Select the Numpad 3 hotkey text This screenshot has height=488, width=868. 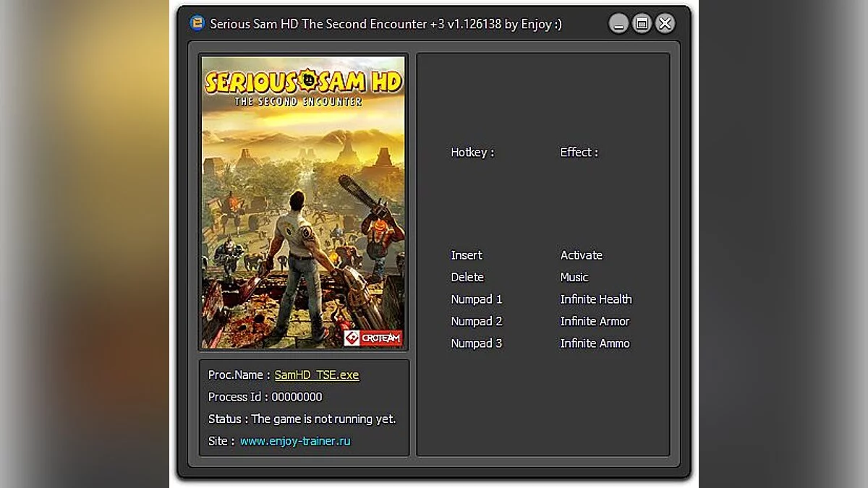477,343
